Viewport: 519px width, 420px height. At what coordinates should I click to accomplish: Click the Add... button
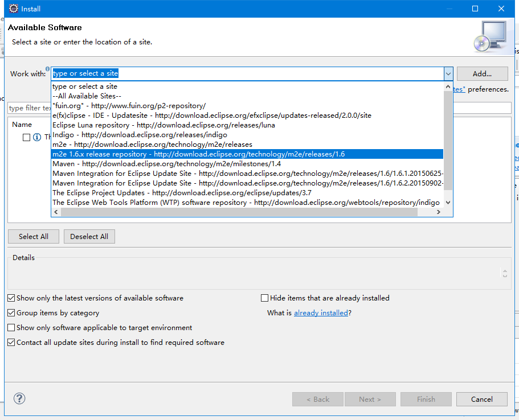point(483,74)
